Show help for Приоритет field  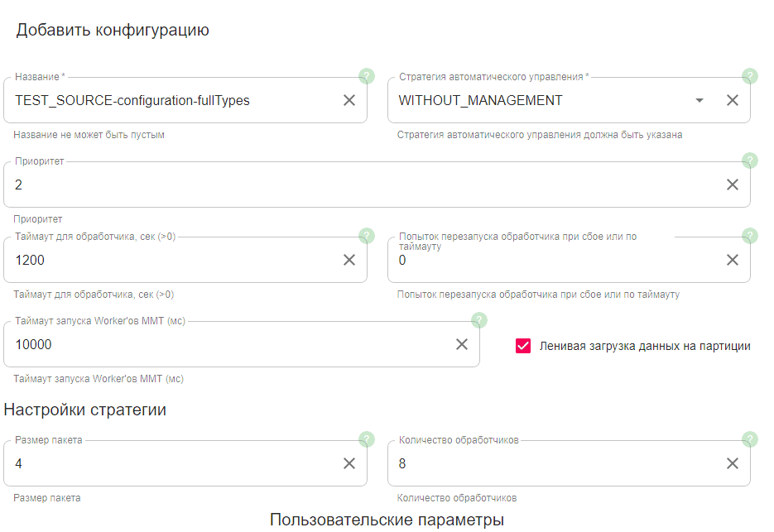pos(750,160)
